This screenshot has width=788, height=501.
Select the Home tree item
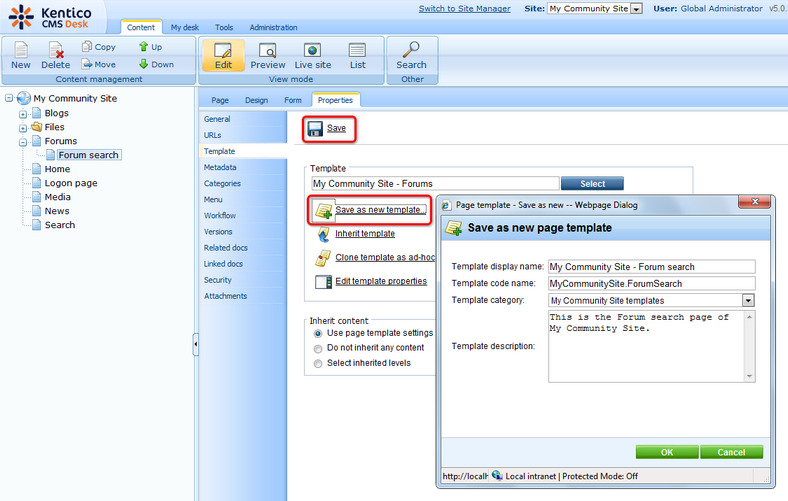57,169
